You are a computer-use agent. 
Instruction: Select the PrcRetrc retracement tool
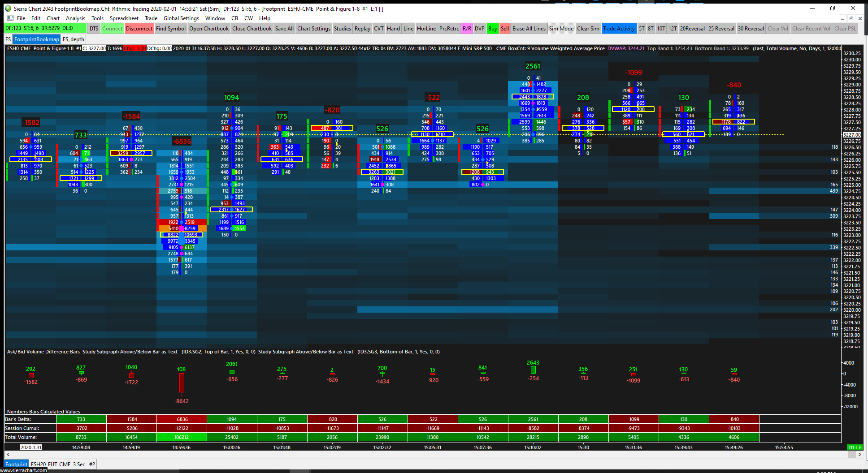coord(449,29)
